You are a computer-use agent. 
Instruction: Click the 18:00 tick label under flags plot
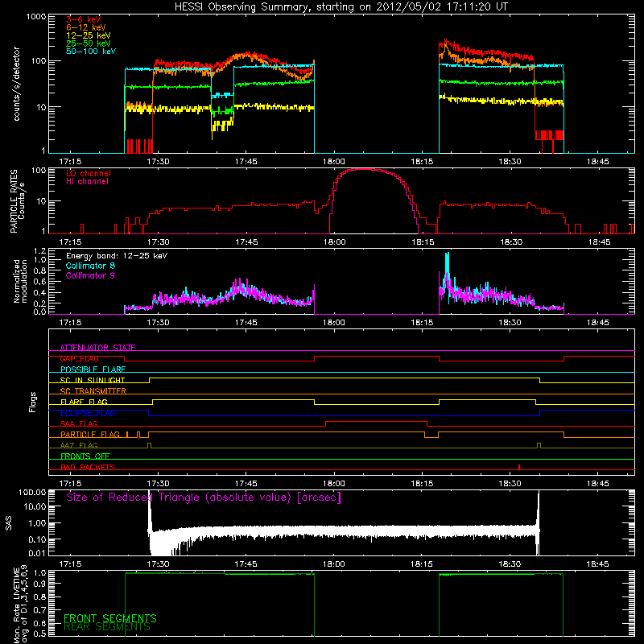point(334,484)
